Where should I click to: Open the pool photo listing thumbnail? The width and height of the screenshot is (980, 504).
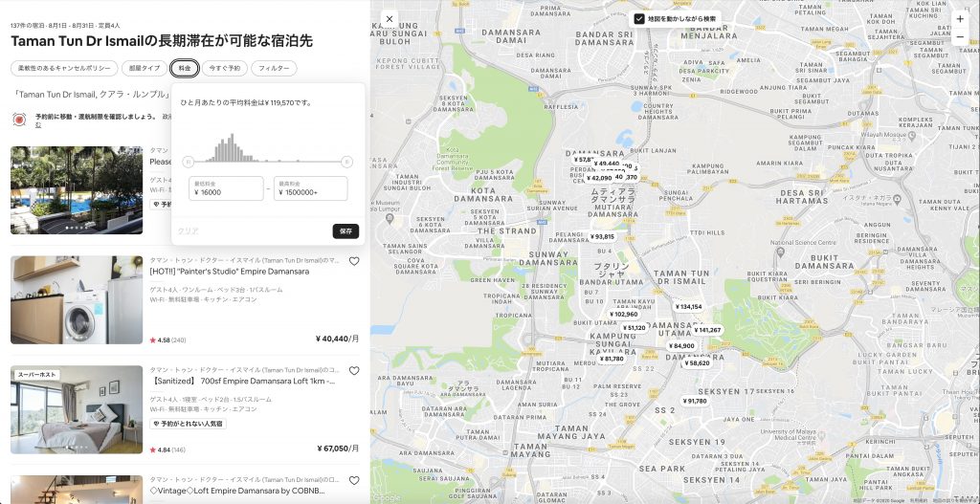tap(77, 190)
